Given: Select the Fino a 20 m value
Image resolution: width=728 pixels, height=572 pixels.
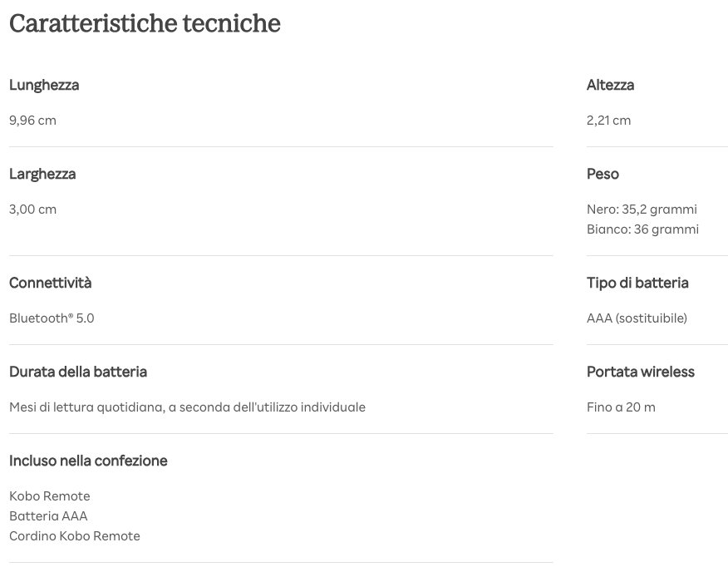Looking at the screenshot, I should pyautogui.click(x=621, y=407).
